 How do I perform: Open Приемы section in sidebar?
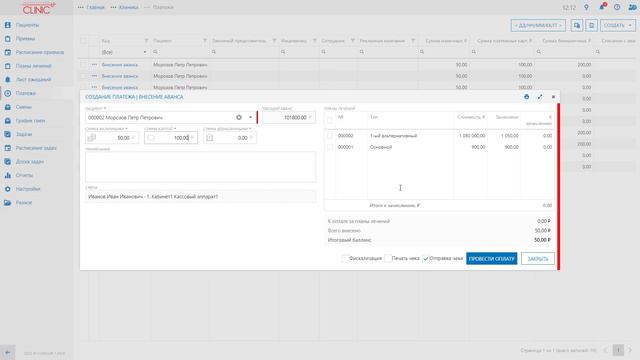(25, 39)
